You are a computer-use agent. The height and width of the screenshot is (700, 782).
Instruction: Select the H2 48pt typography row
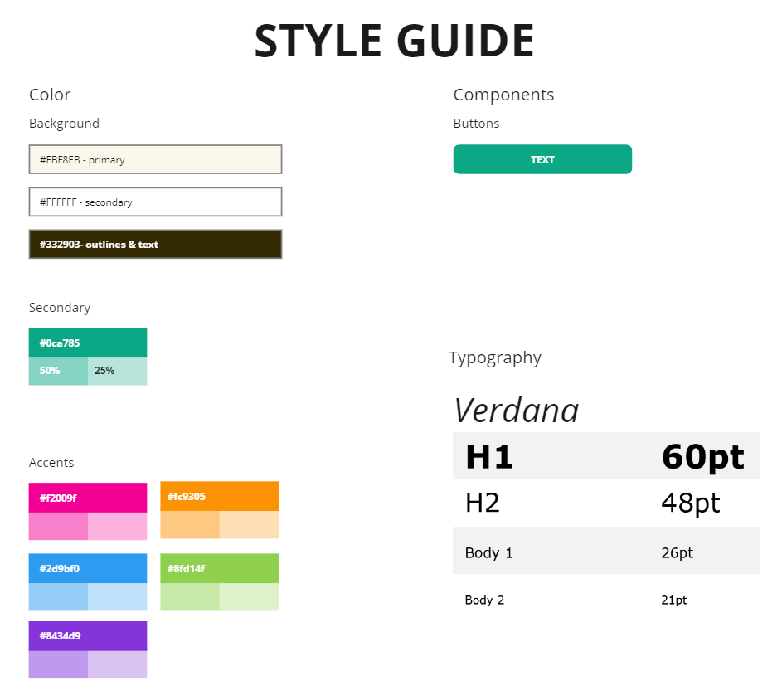pos(606,503)
